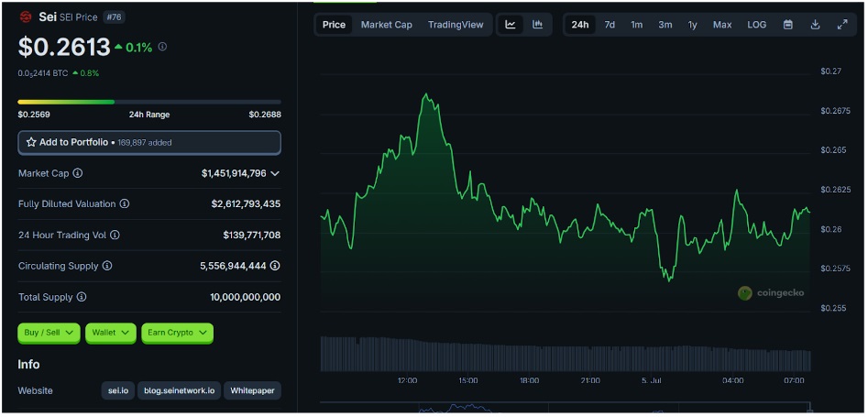Open price change info icon beside 0.1%
Viewport: 868px width, 417px height.
162,47
